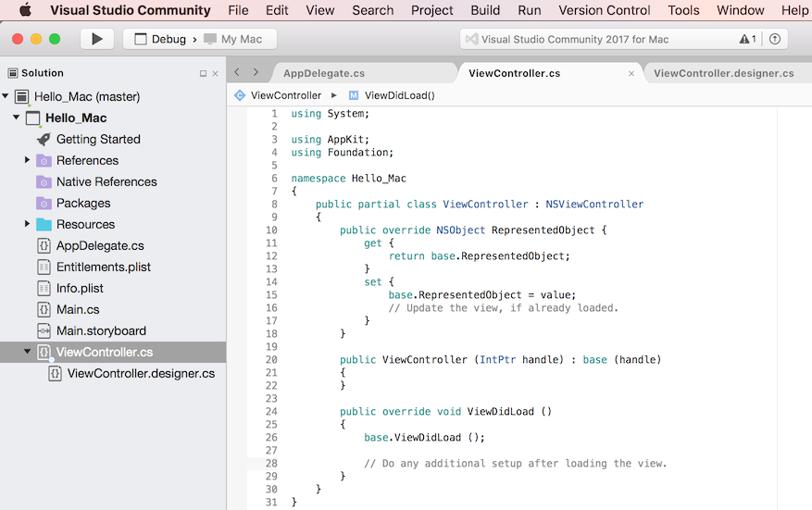Expand the Resources folder
Image resolution: width=812 pixels, height=510 pixels.
coord(28,225)
